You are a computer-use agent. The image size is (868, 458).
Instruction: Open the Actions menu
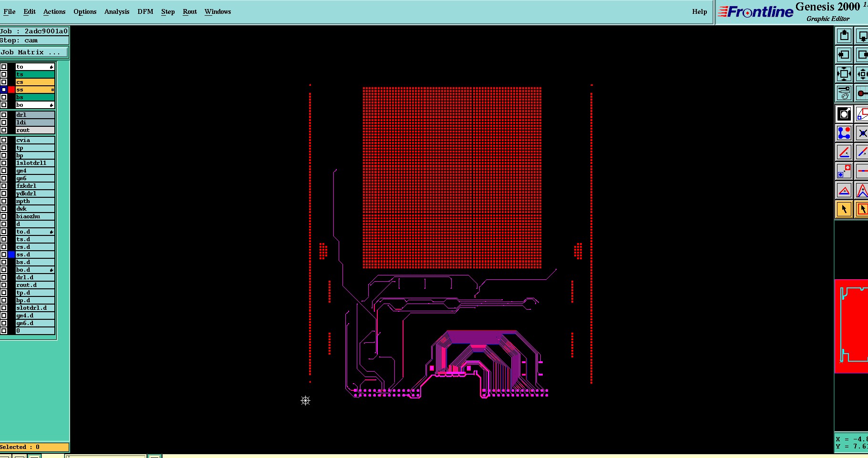point(54,11)
